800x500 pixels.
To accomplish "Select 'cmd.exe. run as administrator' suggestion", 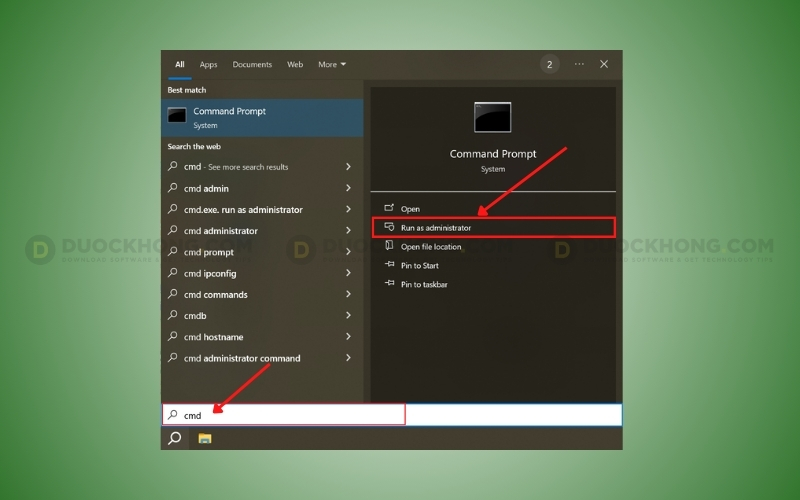I will [x=262, y=209].
